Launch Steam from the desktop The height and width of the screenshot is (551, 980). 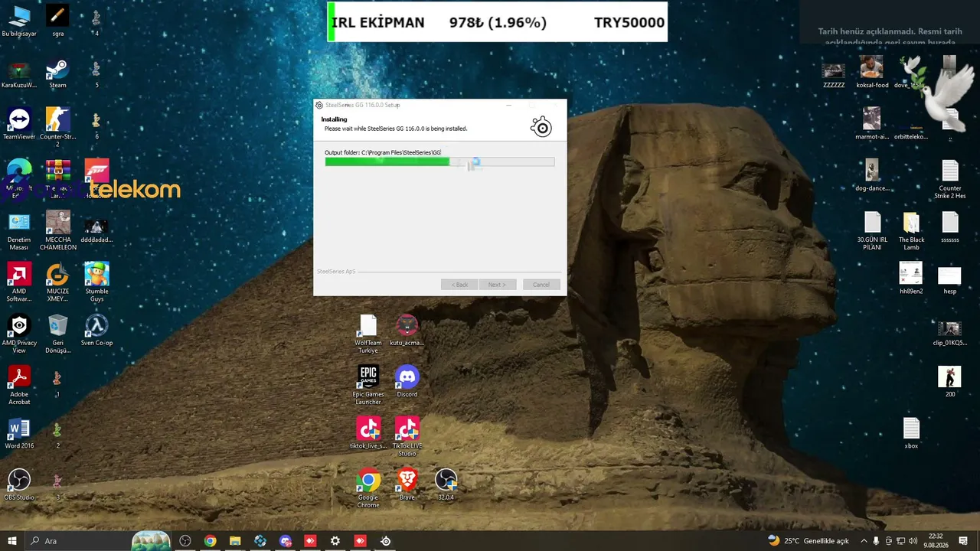57,73
